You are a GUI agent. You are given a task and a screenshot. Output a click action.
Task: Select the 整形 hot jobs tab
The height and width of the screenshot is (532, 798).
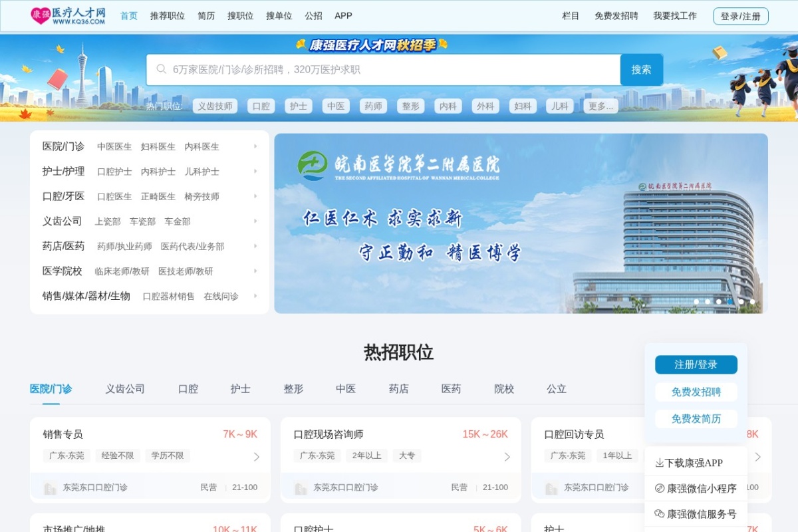click(293, 389)
